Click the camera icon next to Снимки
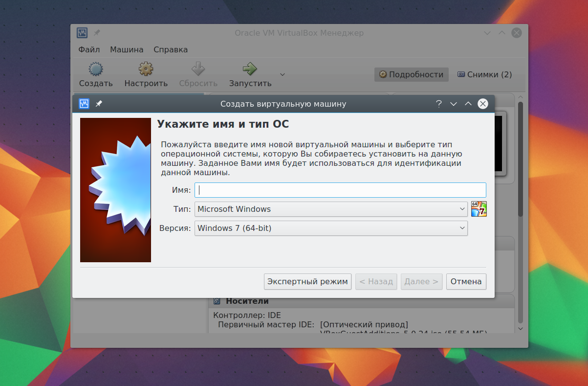 [460, 74]
